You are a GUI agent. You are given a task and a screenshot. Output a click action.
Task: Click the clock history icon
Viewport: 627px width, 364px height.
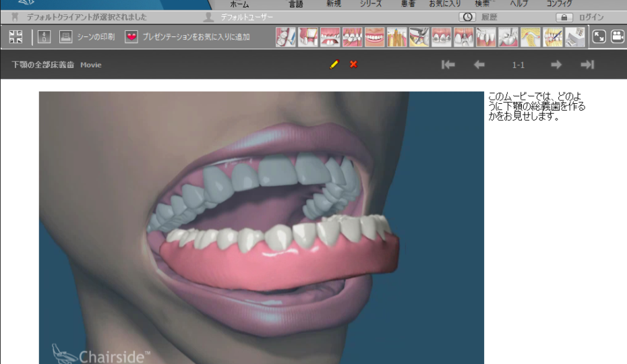coord(467,17)
